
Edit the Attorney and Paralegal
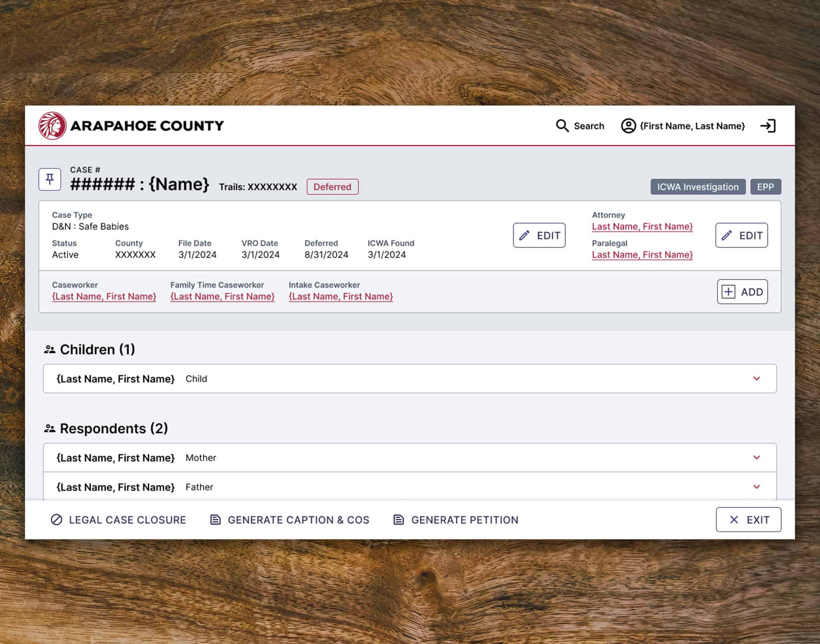tap(741, 235)
